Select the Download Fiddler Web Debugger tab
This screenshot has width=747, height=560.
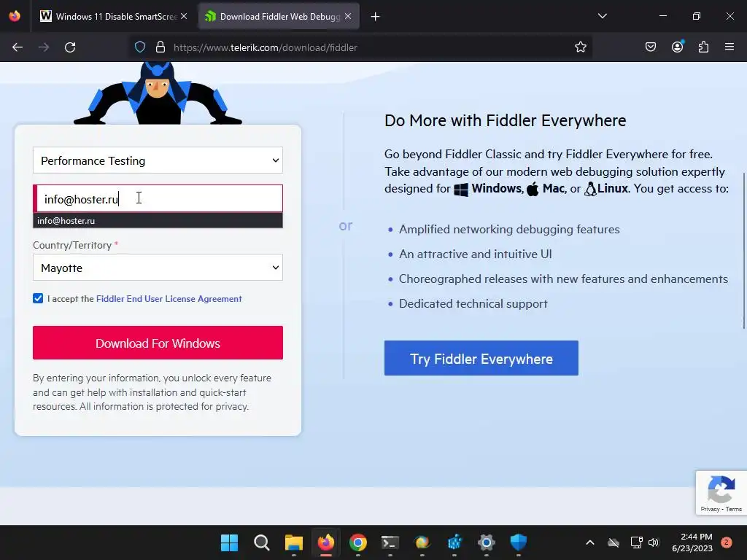pyautogui.click(x=279, y=17)
